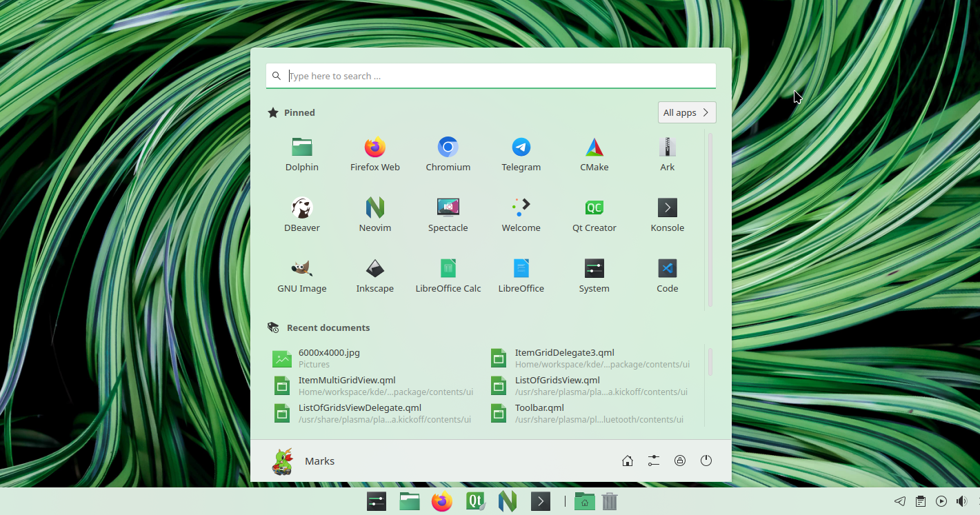Click the Neovim icon in the taskbar
This screenshot has height=515, width=980.
coord(508,501)
